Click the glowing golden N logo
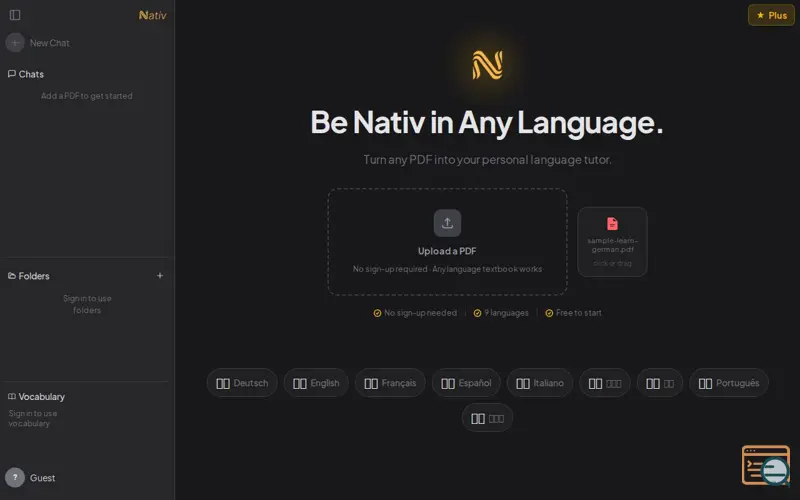 [487, 65]
